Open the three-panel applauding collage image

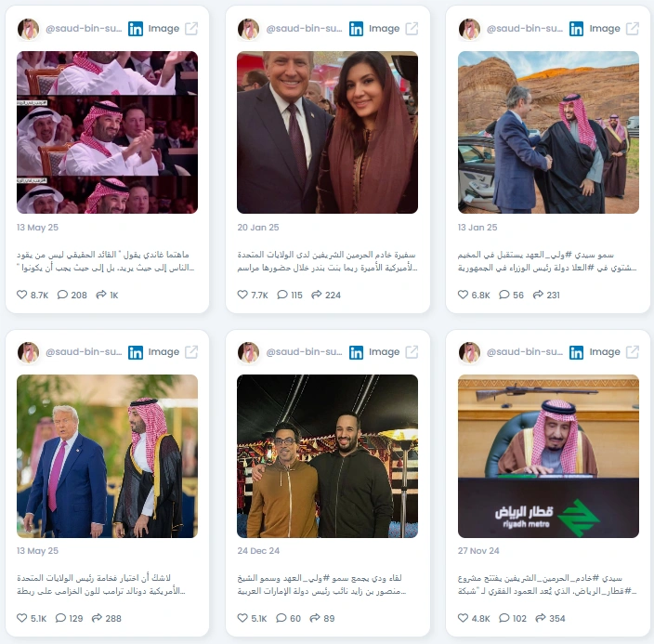[107, 132]
